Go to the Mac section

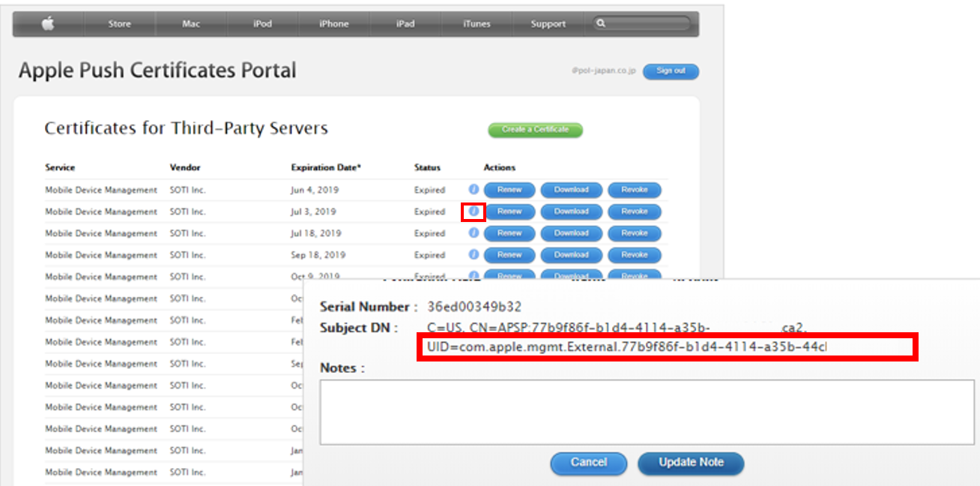click(191, 24)
